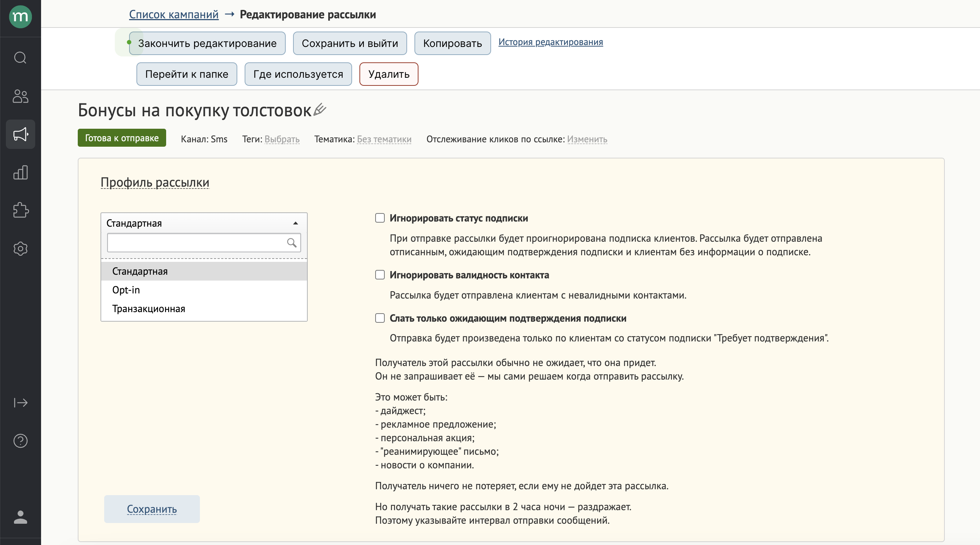This screenshot has height=545, width=980.
Task: Click the dropdown search input field
Action: [204, 243]
